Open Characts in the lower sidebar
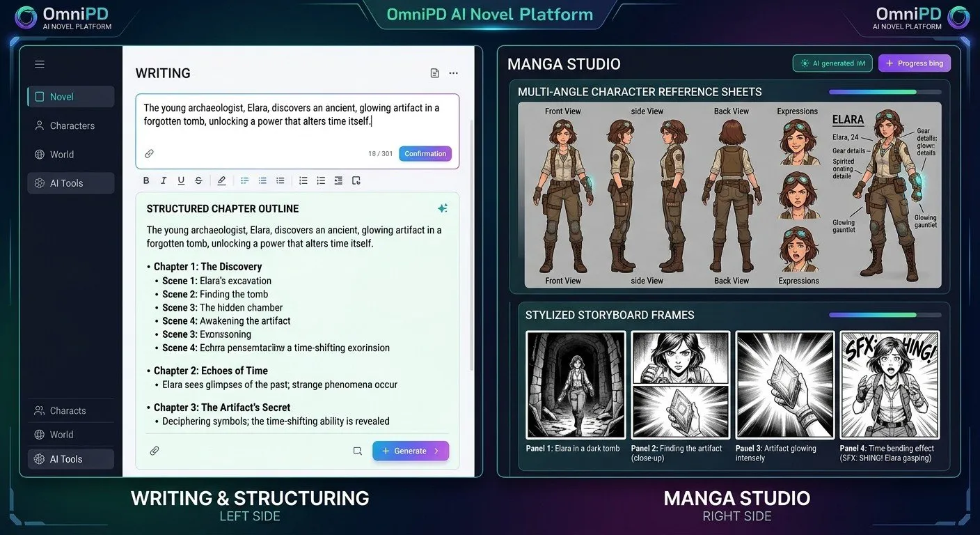Screen dimensions: 980x535 (71, 410)
